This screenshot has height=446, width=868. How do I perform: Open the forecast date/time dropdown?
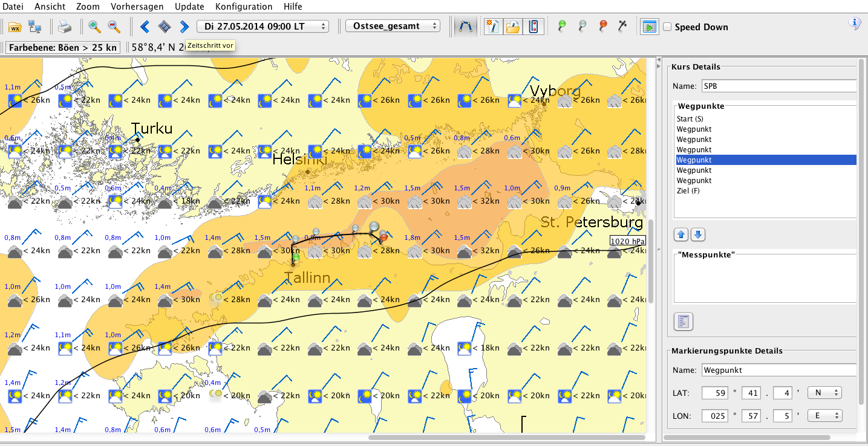[263, 27]
